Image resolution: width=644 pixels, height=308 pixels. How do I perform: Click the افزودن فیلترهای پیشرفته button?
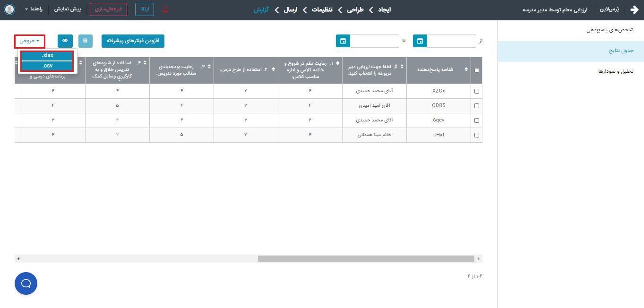[133, 41]
